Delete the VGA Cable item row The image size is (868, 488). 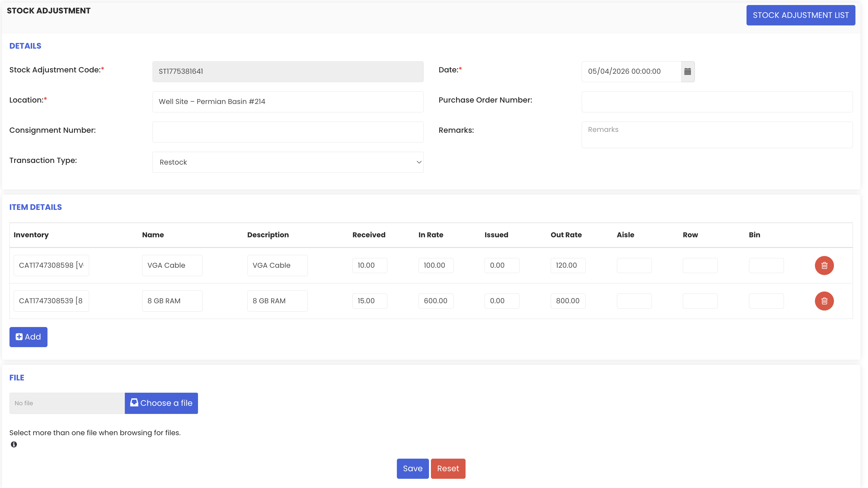(x=824, y=266)
